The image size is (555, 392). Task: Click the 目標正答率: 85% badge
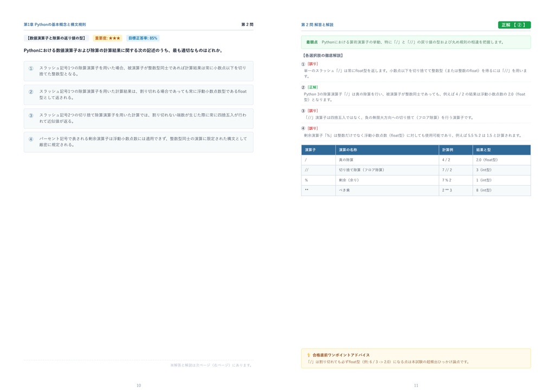pyautogui.click(x=143, y=38)
